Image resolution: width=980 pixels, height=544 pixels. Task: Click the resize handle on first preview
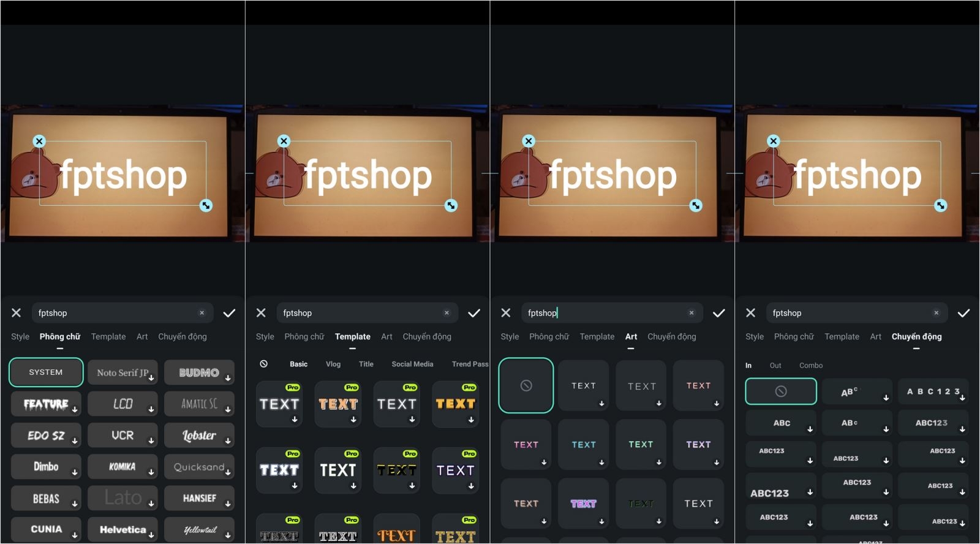(x=206, y=206)
